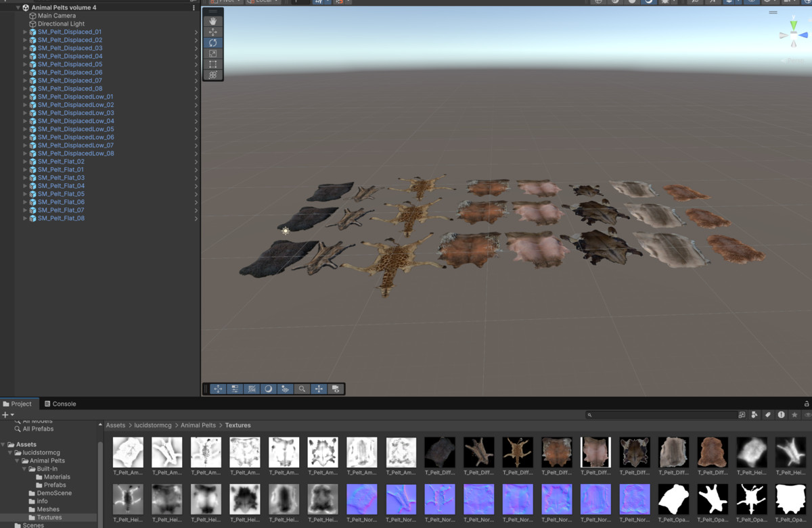Open the plus create-asset dropdown
This screenshot has height=528, width=812.
7,414
